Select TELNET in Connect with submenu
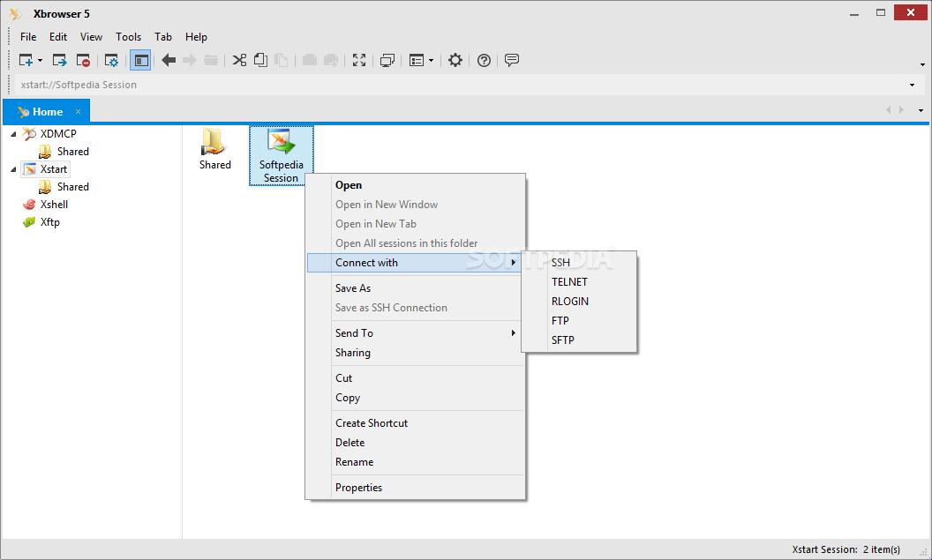This screenshot has width=932, height=560. [x=579, y=282]
